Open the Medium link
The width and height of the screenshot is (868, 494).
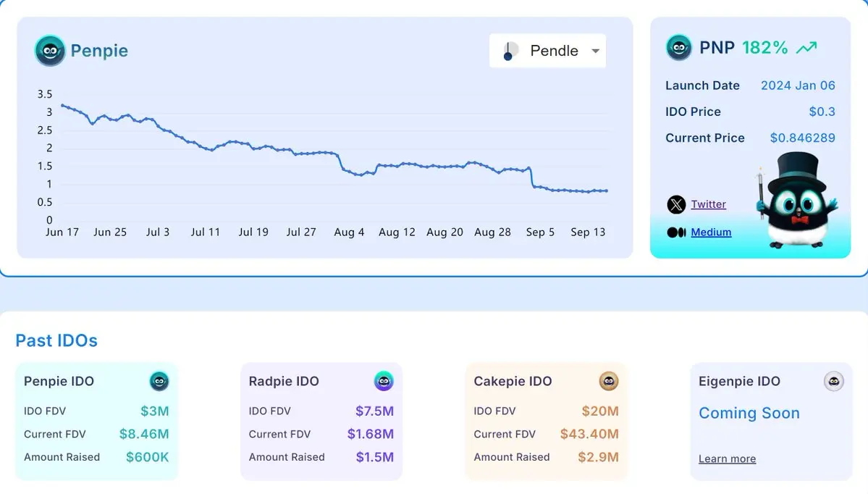[x=711, y=233]
